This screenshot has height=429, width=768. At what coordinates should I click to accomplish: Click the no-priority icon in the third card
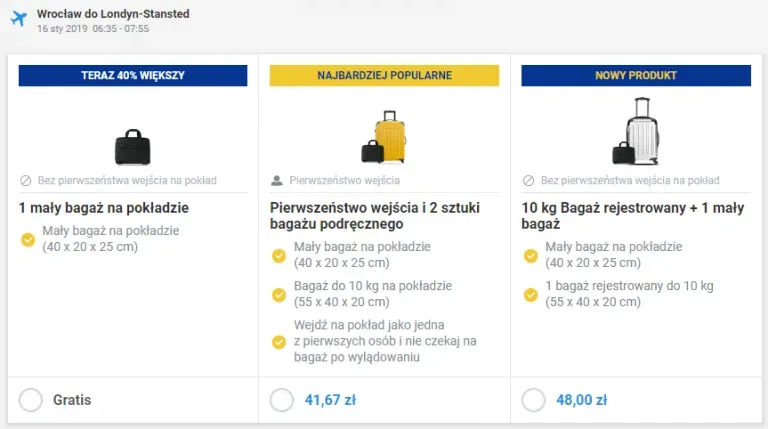(x=529, y=181)
